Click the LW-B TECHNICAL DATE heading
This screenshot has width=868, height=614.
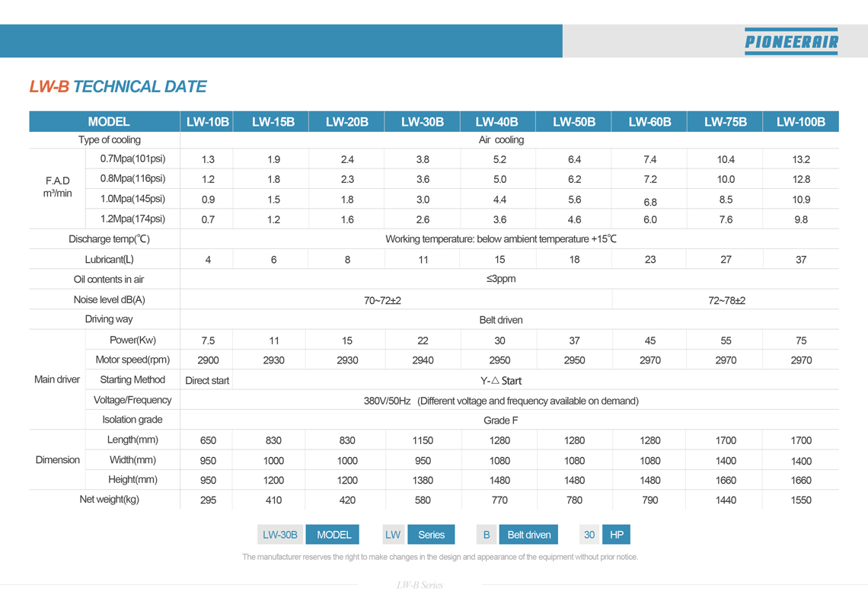pyautogui.click(x=118, y=87)
